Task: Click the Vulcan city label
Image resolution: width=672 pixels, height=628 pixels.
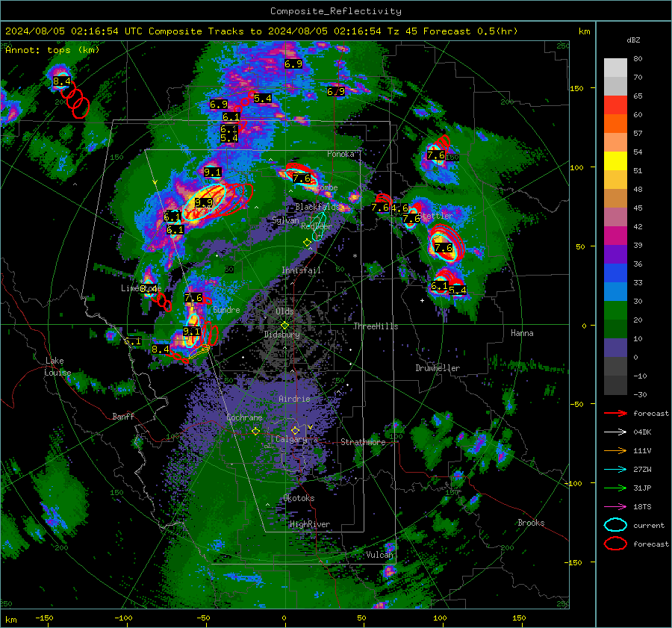Action: pyautogui.click(x=379, y=555)
